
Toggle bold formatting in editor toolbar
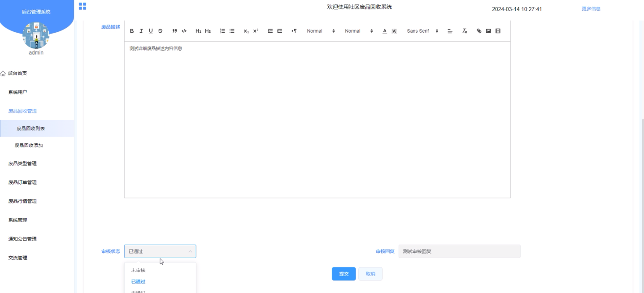pyautogui.click(x=132, y=31)
